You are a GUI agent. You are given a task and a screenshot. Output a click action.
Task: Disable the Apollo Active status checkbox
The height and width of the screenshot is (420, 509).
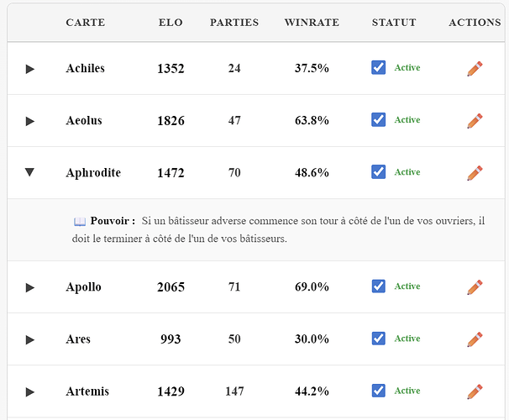[378, 286]
